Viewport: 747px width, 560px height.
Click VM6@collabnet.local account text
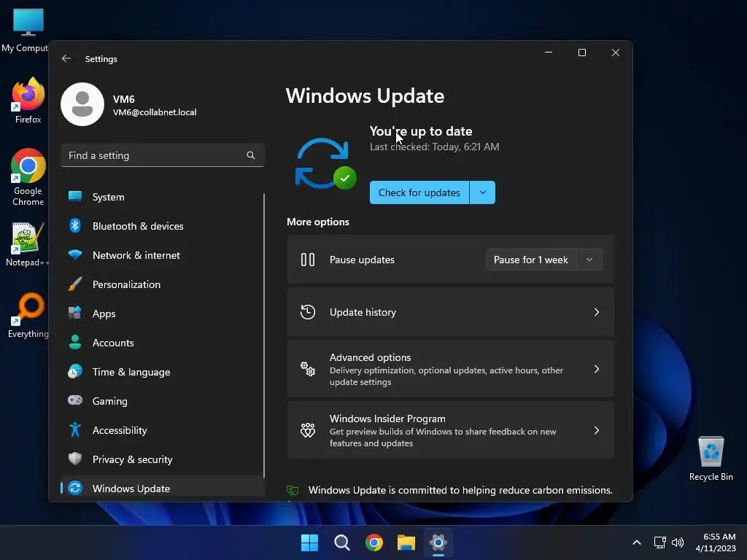pyautogui.click(x=155, y=112)
